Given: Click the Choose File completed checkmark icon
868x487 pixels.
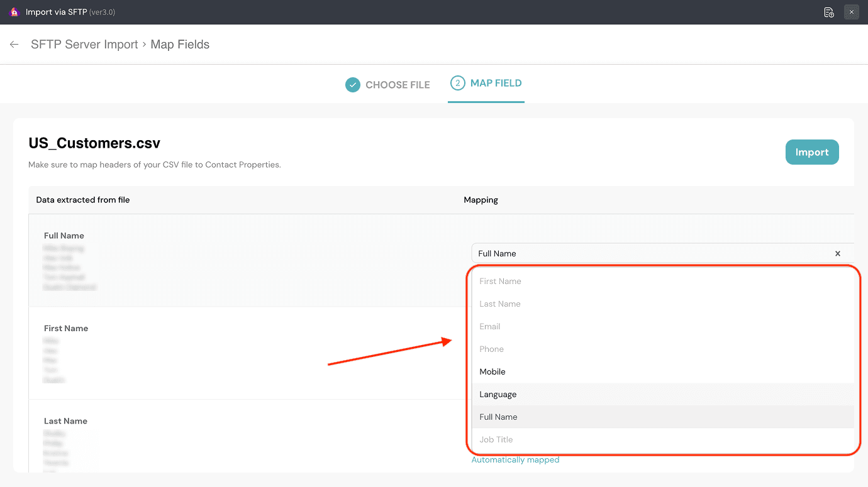Looking at the screenshot, I should 353,85.
